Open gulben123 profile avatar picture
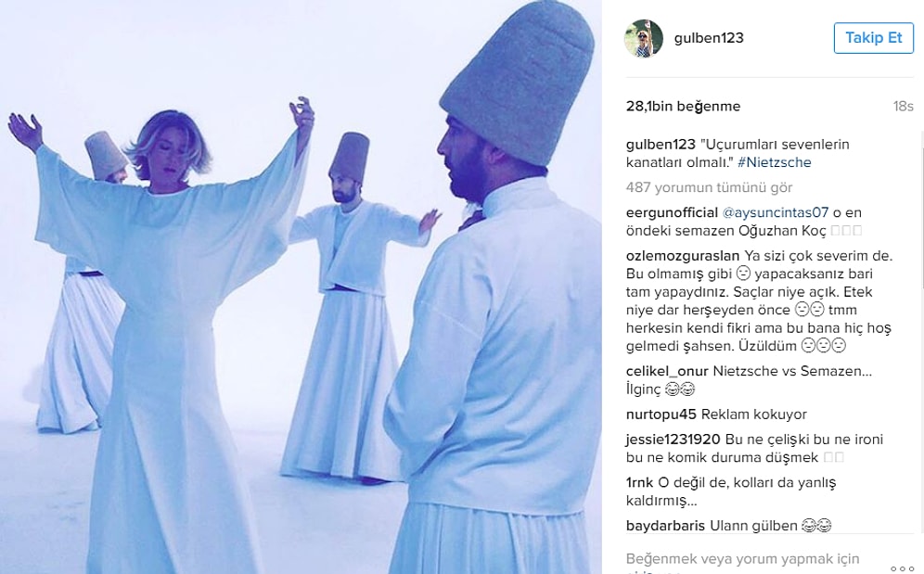The image size is (924, 574). tap(644, 38)
